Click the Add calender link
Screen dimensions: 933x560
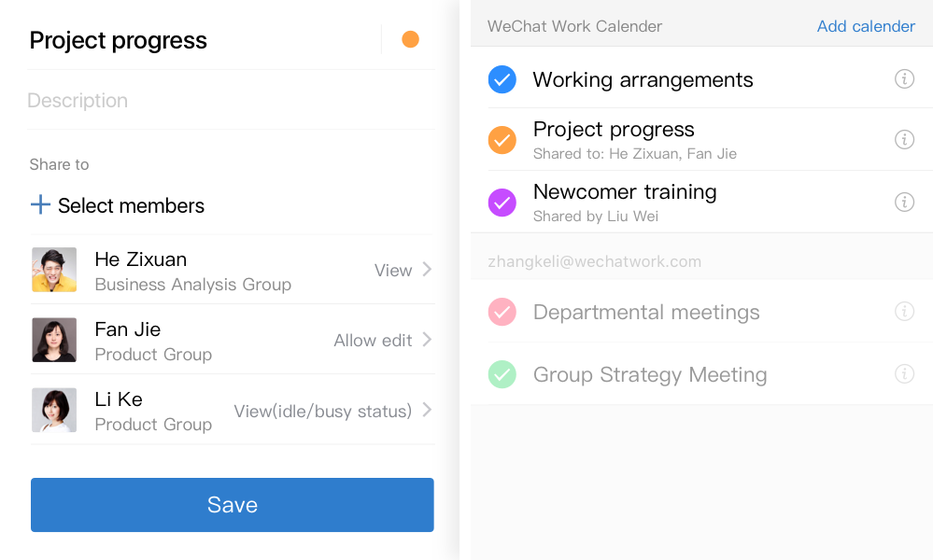tap(866, 26)
